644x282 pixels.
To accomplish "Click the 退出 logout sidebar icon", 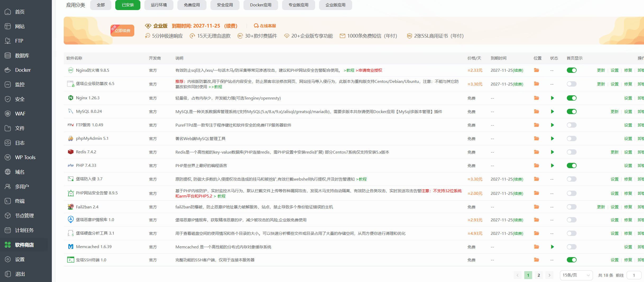I will 8,274.
